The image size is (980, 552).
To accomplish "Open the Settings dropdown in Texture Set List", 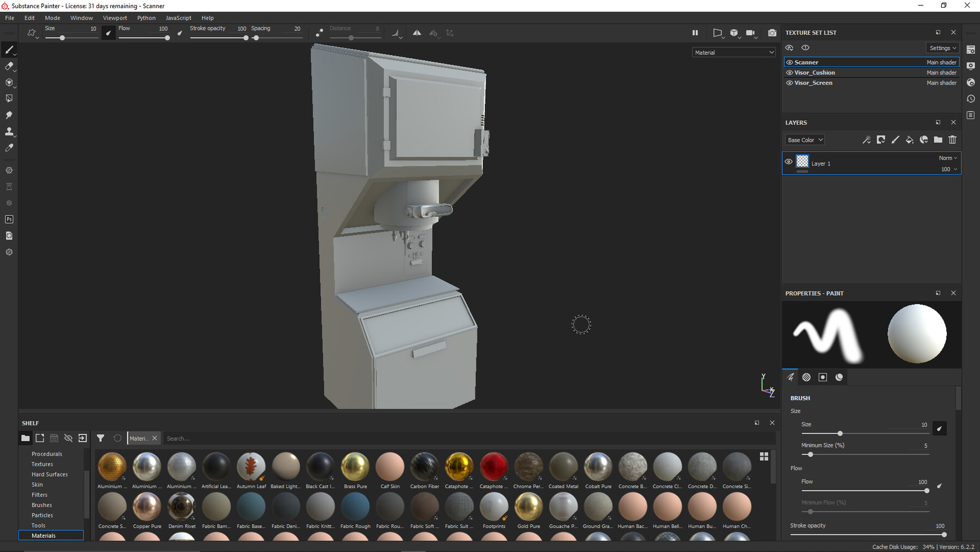I will pos(942,47).
